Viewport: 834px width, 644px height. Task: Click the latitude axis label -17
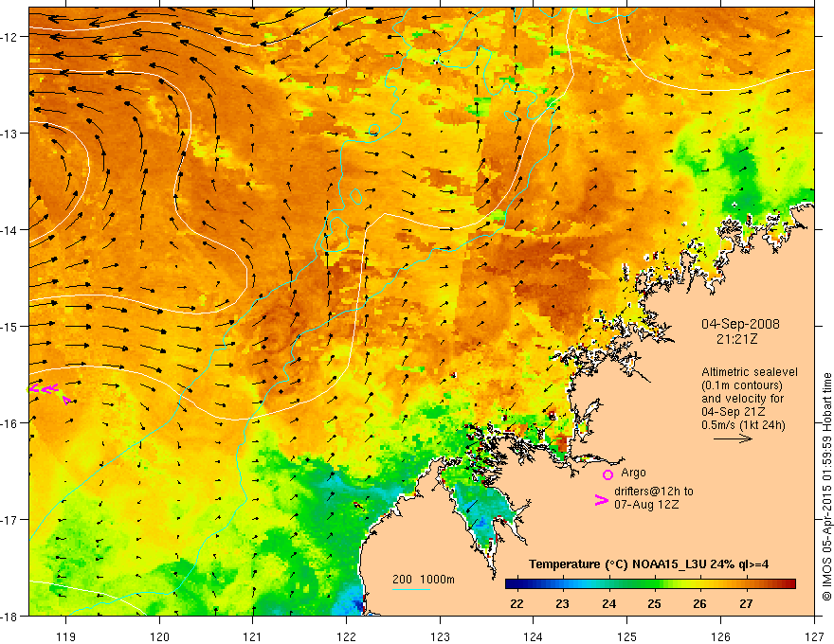pos(9,520)
